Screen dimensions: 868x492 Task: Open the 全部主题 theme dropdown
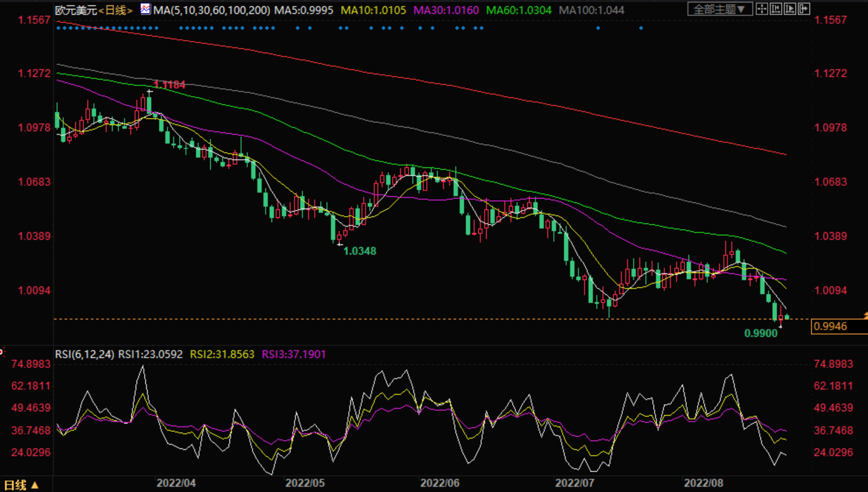[x=720, y=9]
